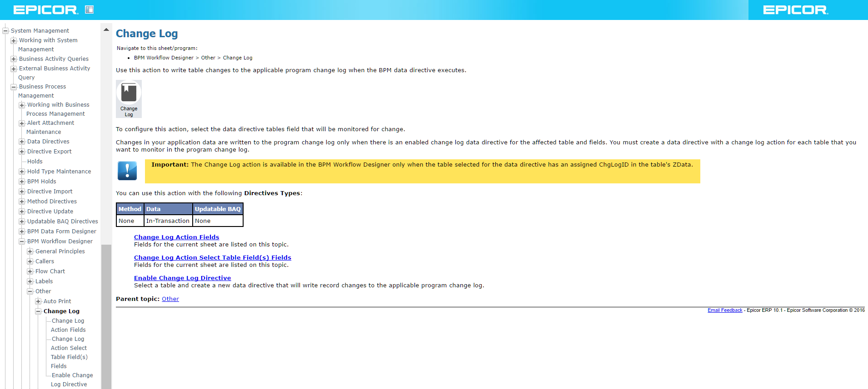The image size is (868, 389).
Task: Expand the Business Activity Queries node
Action: point(14,59)
